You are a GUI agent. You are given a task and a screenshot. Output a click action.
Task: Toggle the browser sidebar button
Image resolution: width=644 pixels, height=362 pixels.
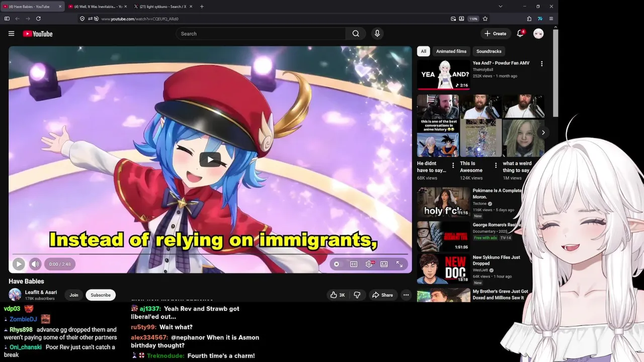tap(7, 19)
